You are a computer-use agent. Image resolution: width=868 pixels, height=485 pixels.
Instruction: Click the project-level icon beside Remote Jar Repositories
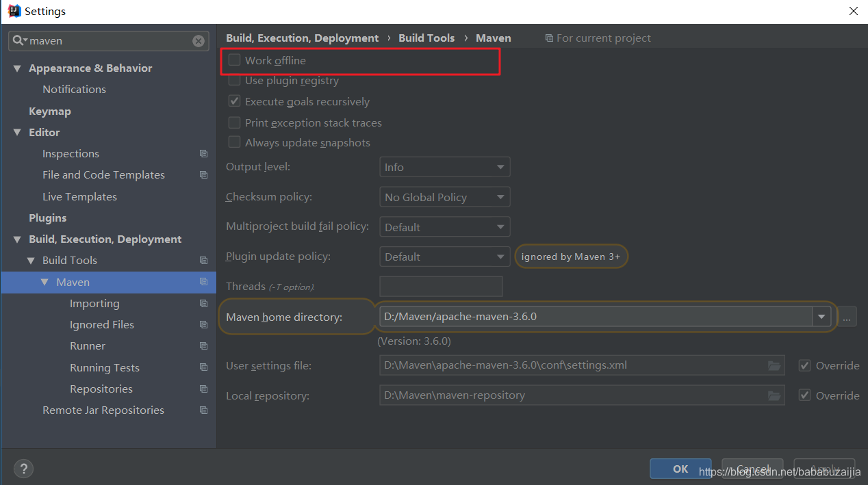pyautogui.click(x=203, y=410)
